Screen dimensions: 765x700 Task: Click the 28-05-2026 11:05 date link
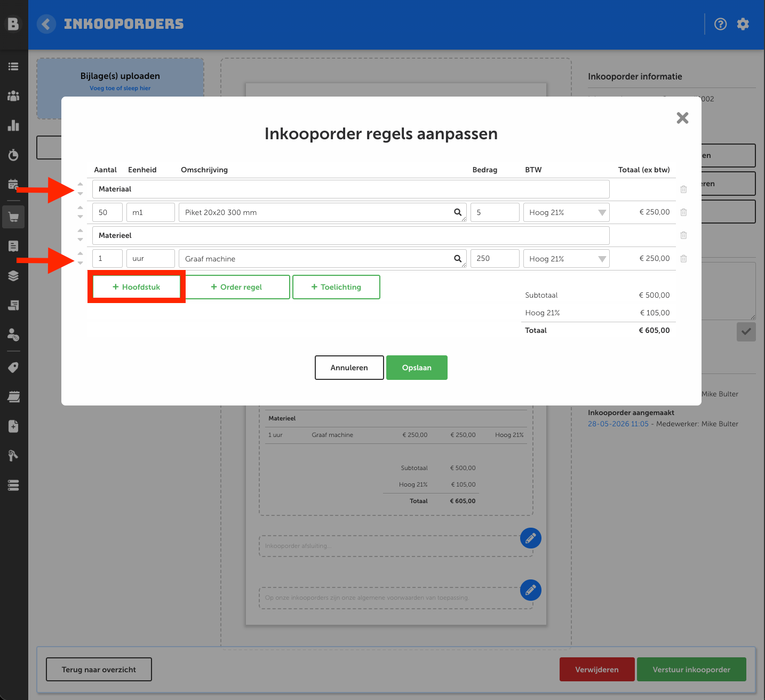[618, 424]
